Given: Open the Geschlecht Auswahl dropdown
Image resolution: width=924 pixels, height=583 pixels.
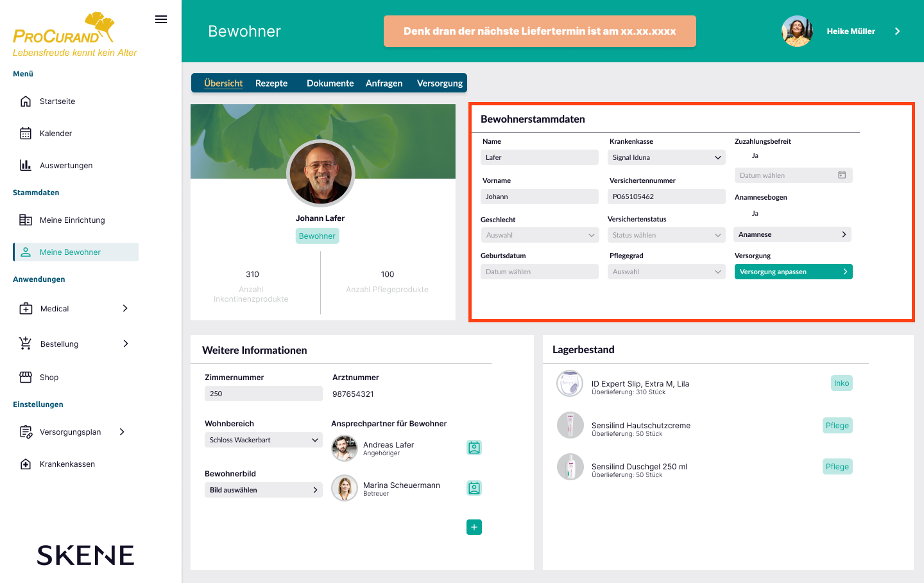Looking at the screenshot, I should click(539, 236).
